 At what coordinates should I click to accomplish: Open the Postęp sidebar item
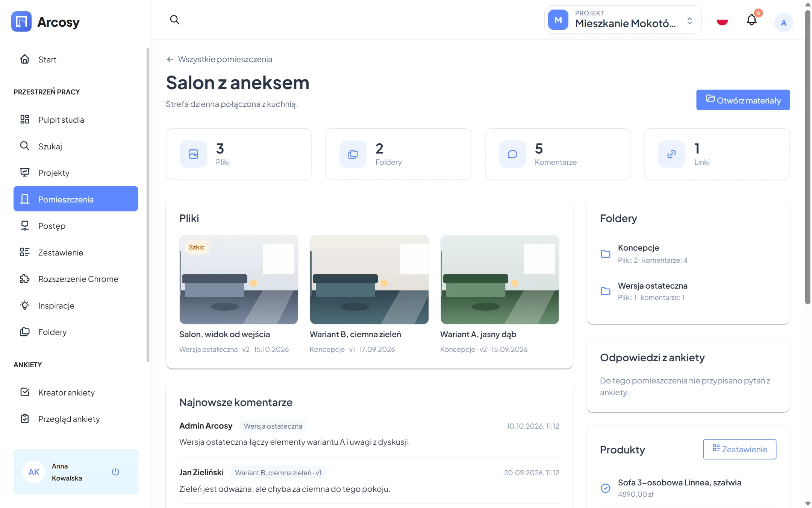coord(76,226)
